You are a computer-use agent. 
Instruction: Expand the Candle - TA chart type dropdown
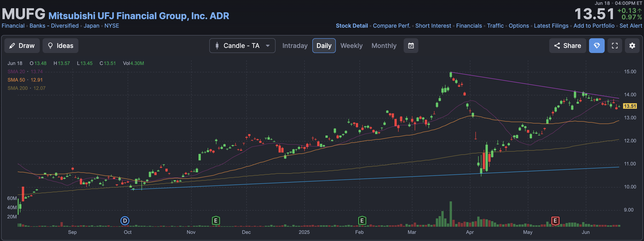242,46
